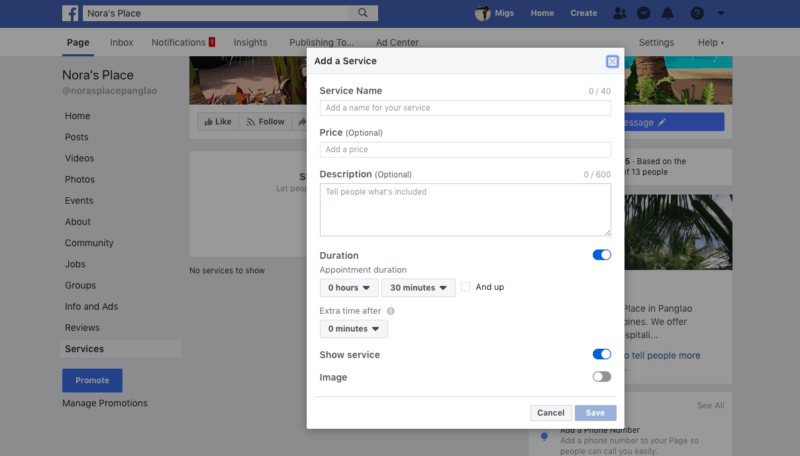This screenshot has height=456, width=800.
Task: Click the Migs profile name
Action: tap(504, 13)
